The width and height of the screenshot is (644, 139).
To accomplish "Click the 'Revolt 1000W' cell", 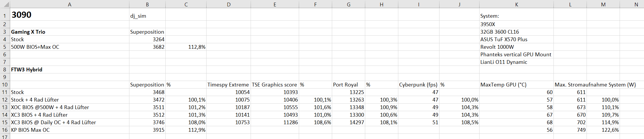I will [516, 47].
